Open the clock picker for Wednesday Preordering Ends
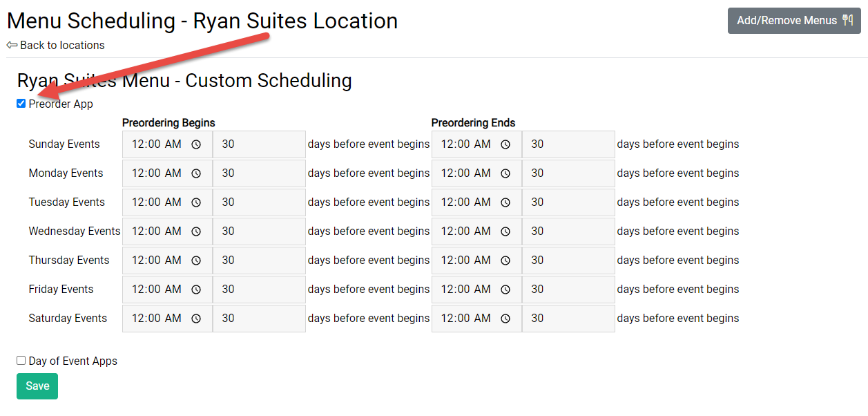868x416 pixels. coord(505,231)
